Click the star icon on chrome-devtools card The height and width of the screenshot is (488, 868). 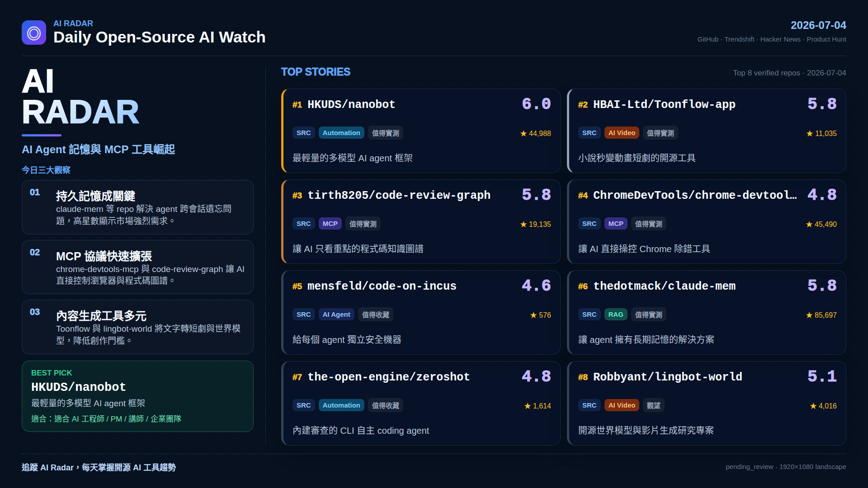click(x=809, y=225)
